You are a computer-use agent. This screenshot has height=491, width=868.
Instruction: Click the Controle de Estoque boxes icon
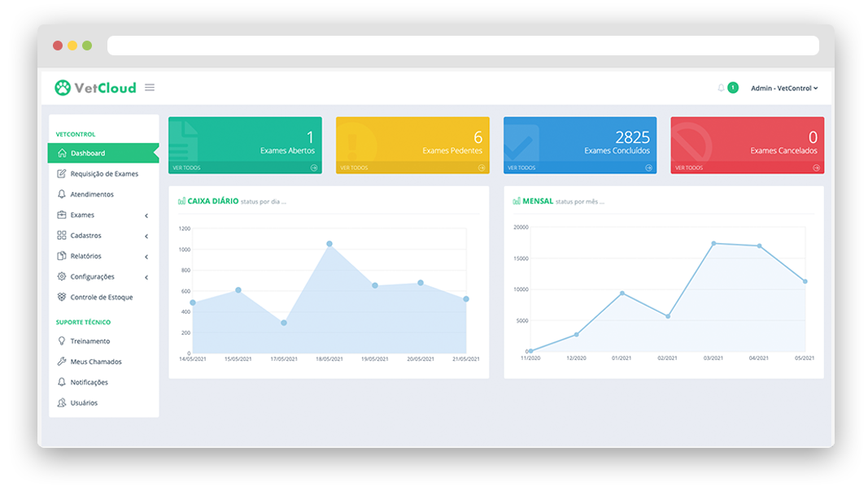62,298
